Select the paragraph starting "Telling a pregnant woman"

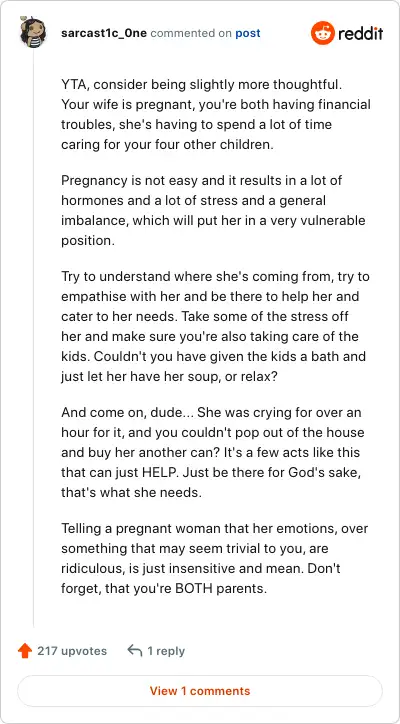point(214,558)
